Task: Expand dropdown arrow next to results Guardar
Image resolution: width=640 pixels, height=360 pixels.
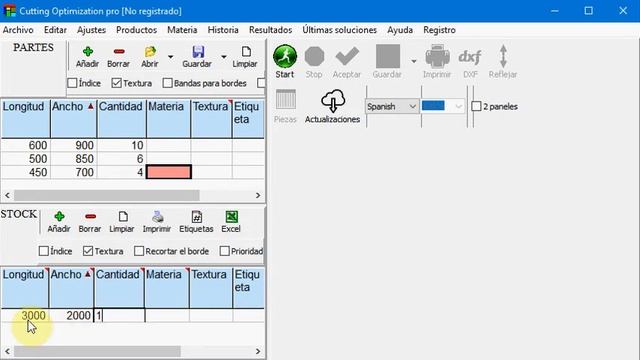Action: [413, 61]
